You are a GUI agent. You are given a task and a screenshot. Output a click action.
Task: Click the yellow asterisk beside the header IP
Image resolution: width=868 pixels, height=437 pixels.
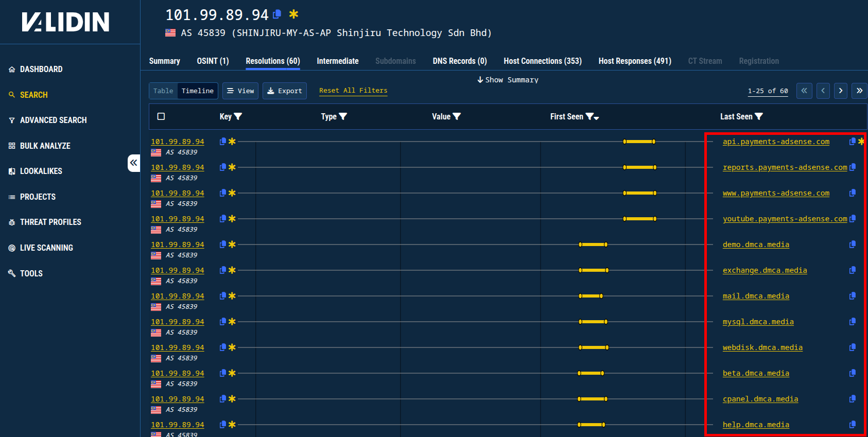[x=293, y=14]
